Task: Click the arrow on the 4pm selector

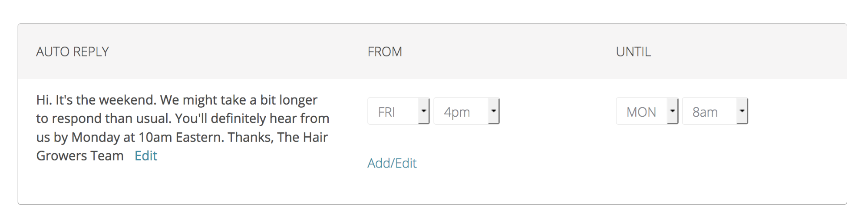Action: tap(494, 111)
